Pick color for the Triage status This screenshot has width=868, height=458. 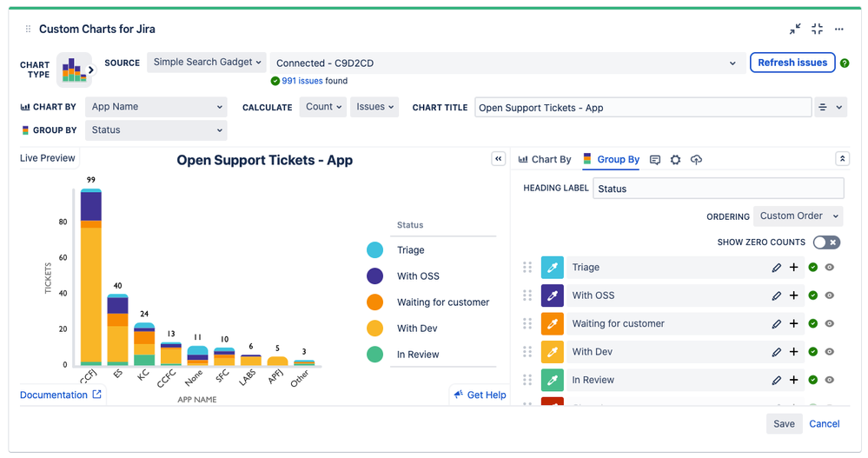pyautogui.click(x=552, y=268)
